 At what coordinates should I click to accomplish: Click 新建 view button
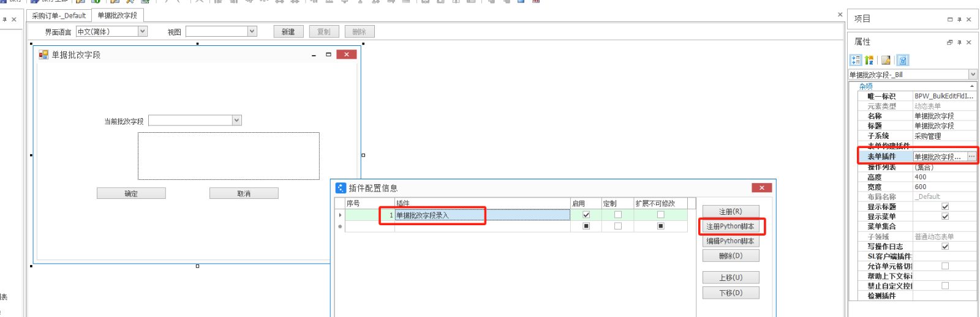[288, 32]
